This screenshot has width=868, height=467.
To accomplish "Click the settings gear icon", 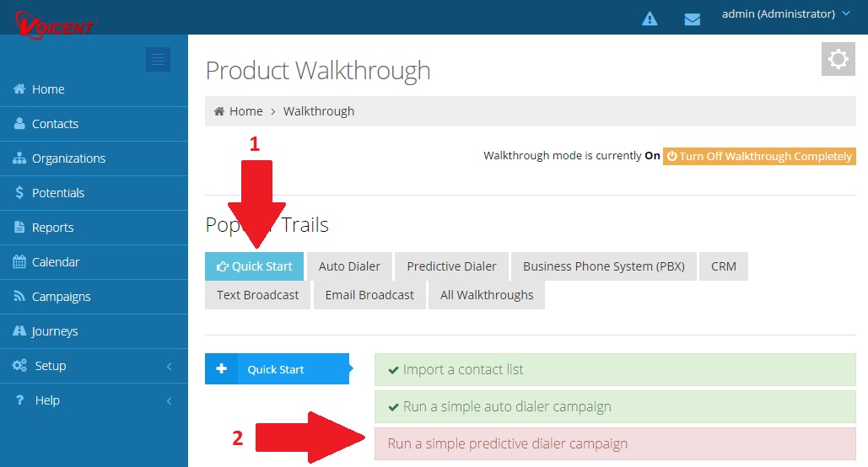I will pyautogui.click(x=838, y=59).
